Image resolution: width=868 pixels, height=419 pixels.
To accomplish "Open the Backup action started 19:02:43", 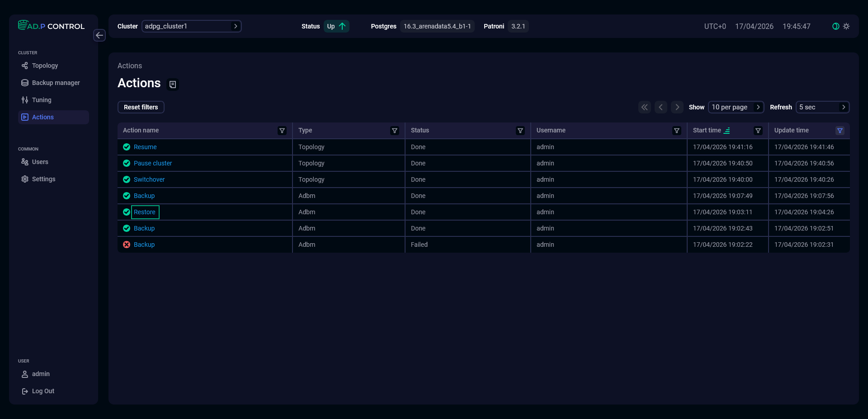I will [144, 228].
